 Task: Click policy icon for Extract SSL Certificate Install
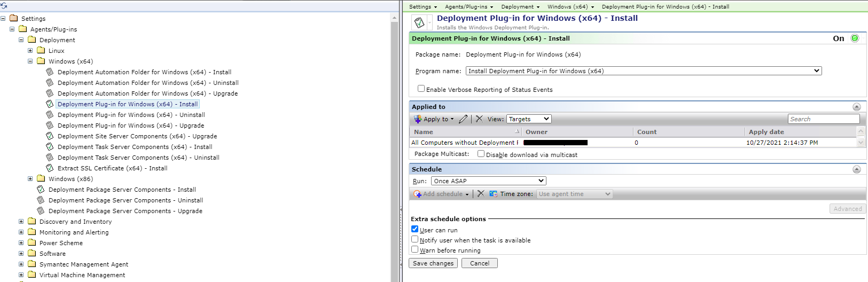(x=50, y=168)
